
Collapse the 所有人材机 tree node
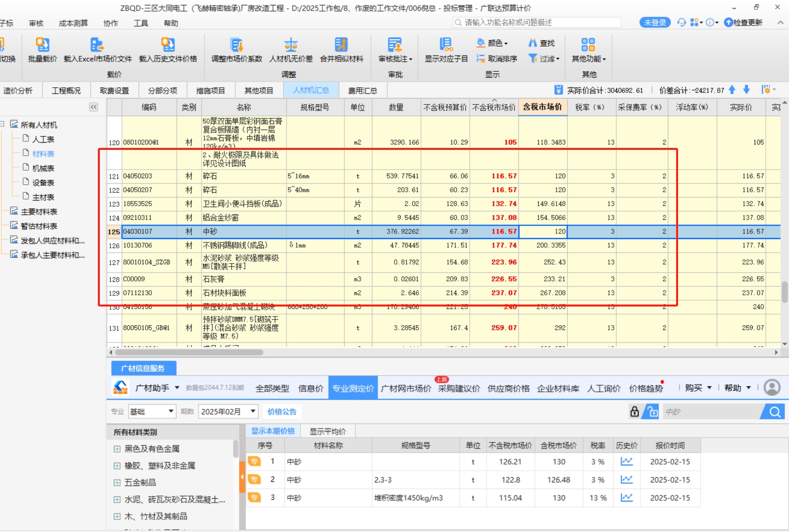[x=2, y=124]
